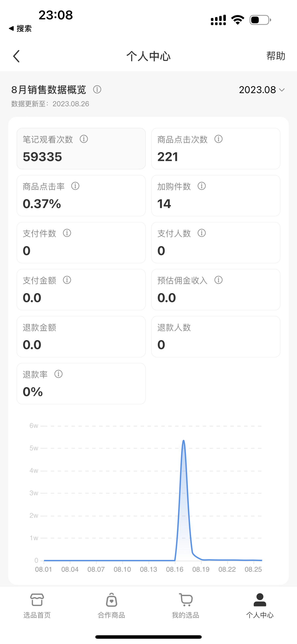Open the 帮助 help link
This screenshot has height=644, width=297.
coord(275,56)
